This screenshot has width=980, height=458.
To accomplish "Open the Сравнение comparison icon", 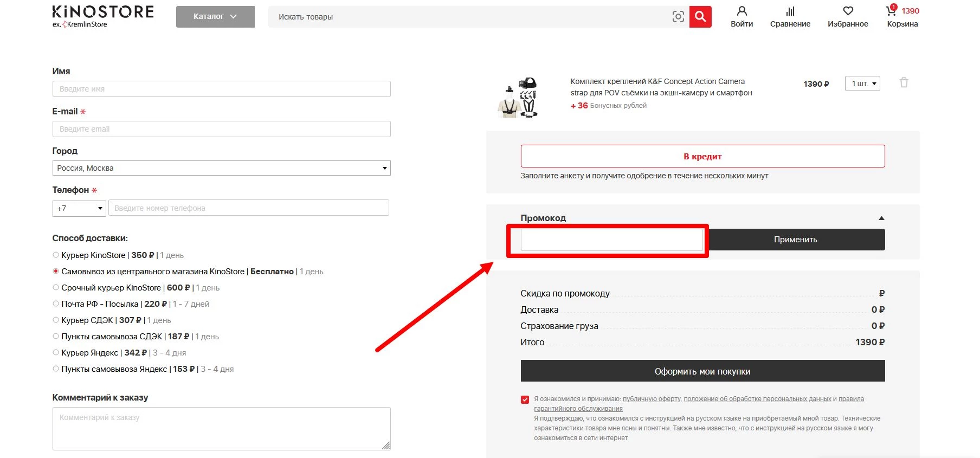I will 790,11.
